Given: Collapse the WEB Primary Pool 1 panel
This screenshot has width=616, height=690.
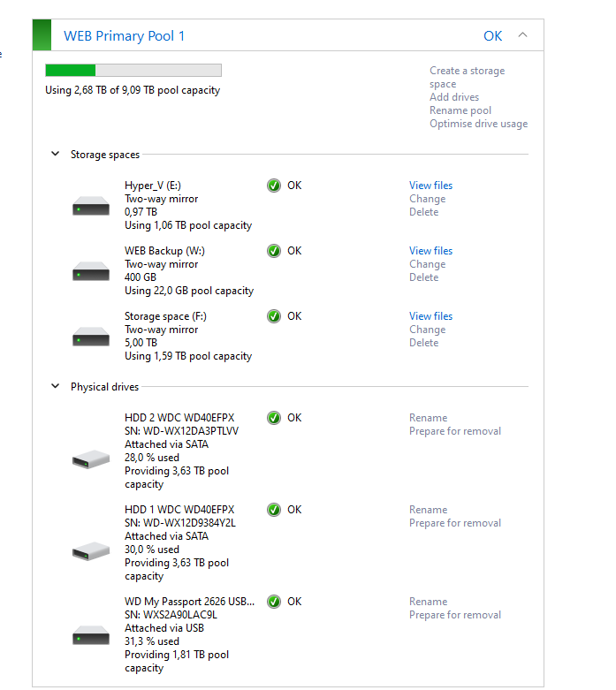Looking at the screenshot, I should click(x=522, y=35).
